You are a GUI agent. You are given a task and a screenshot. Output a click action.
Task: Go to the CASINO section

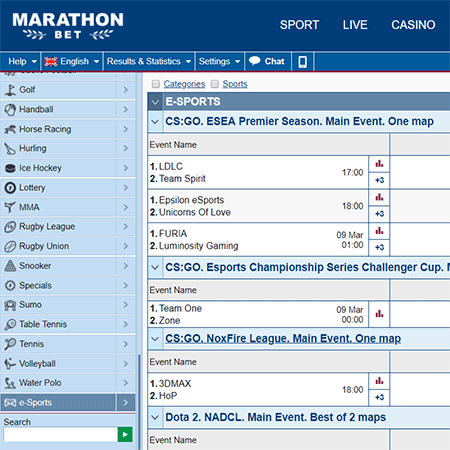click(413, 25)
